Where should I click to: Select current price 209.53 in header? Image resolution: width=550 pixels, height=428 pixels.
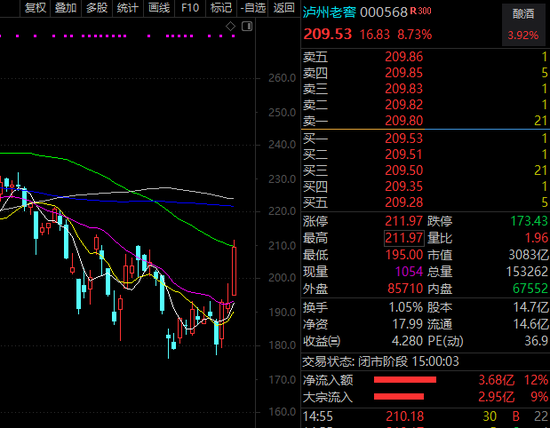coord(327,34)
